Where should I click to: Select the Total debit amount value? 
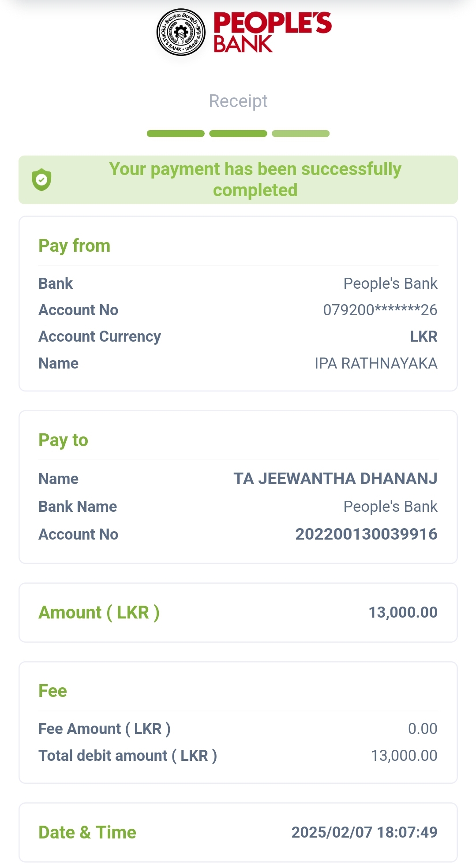(404, 756)
